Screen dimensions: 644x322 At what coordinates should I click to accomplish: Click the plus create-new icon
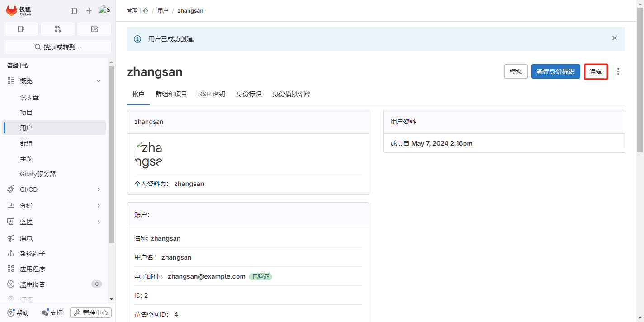click(89, 11)
